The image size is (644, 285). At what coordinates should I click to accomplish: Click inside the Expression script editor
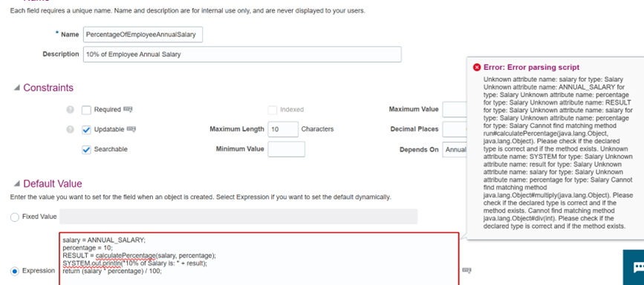point(259,259)
